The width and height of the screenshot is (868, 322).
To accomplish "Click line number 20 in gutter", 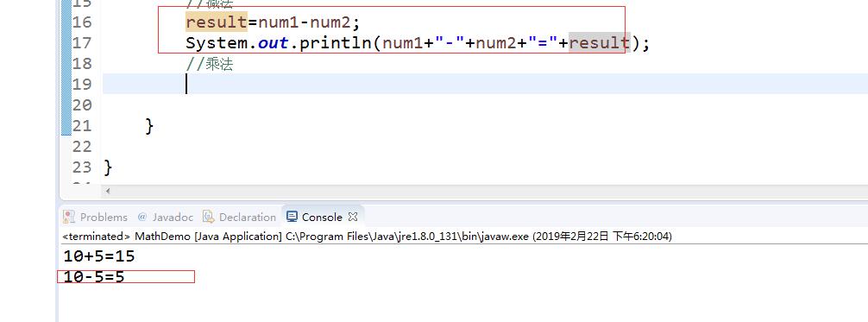I will (x=82, y=104).
